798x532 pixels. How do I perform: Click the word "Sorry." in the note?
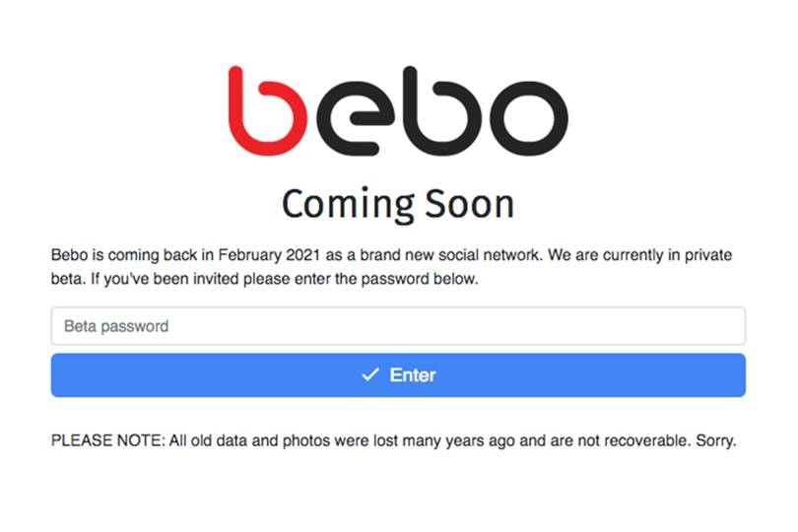click(715, 440)
